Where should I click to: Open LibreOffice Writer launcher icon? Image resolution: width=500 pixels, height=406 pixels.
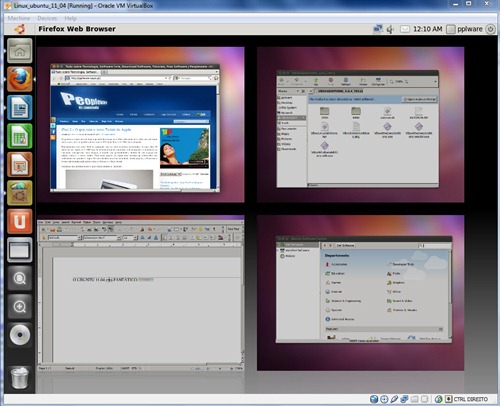(20, 108)
